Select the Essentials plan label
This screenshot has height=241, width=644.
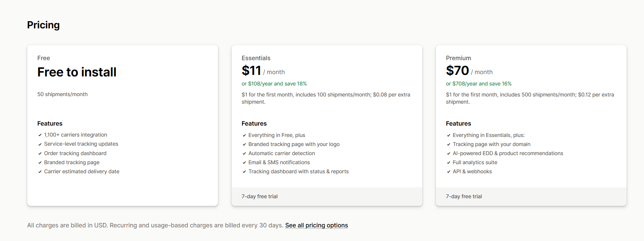click(x=256, y=58)
